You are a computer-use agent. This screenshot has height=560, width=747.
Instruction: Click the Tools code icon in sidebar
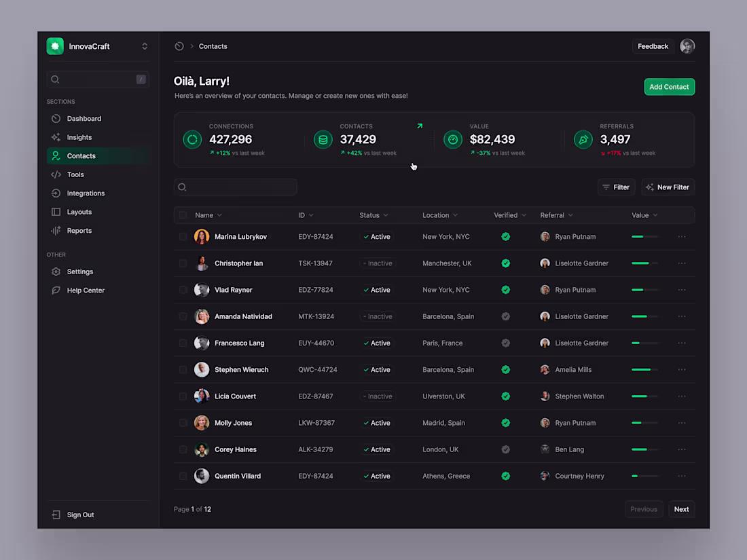click(56, 174)
